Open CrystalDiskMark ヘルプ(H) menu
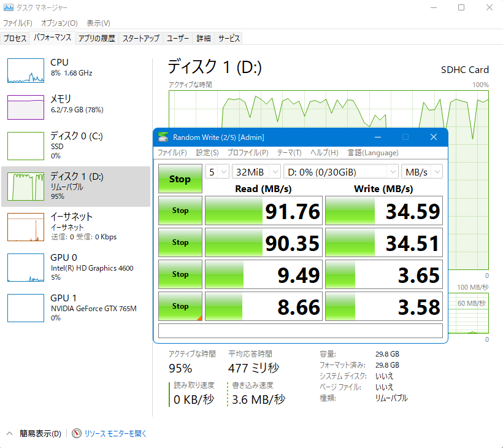The height and width of the screenshot is (448, 503). pyautogui.click(x=324, y=153)
